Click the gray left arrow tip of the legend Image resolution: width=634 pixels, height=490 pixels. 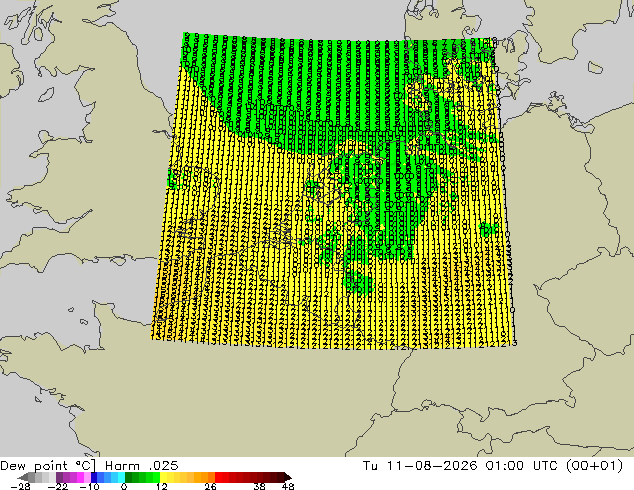point(23,477)
